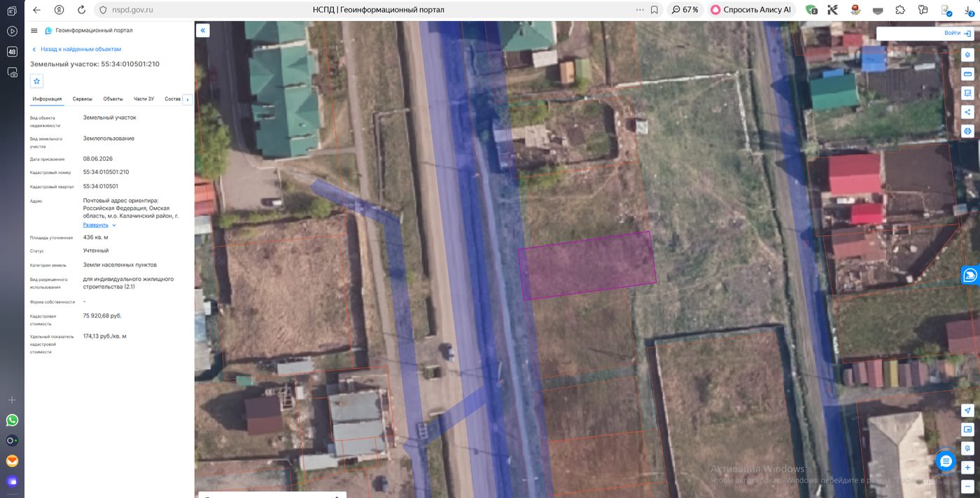The width and height of the screenshot is (980, 498).
Task: Add the land parcel to favorites via the star
Action: coord(37,81)
